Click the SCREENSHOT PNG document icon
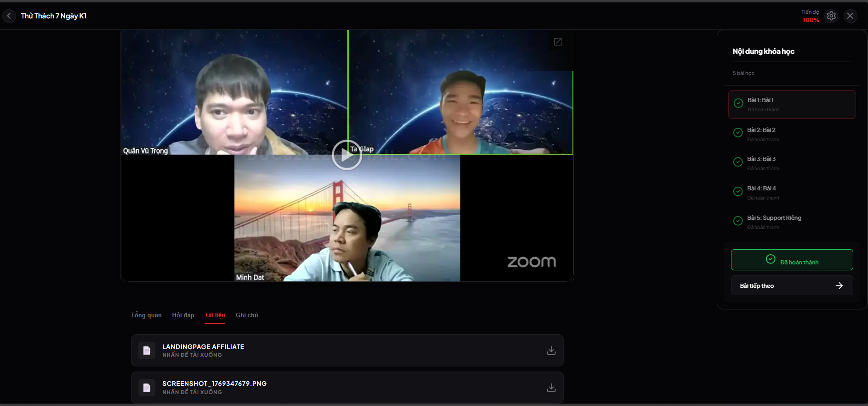This screenshot has width=868, height=406. pos(147,388)
